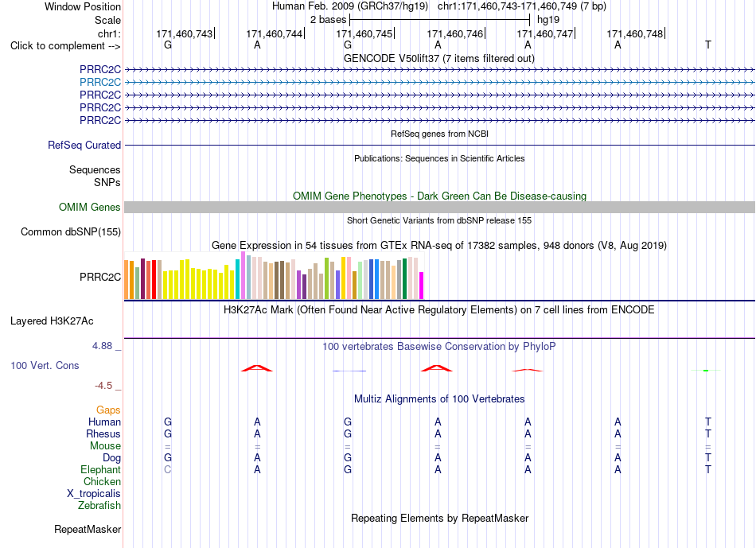
Task: Click the 4.88 PhyloP upper scale value
Action: coord(102,346)
